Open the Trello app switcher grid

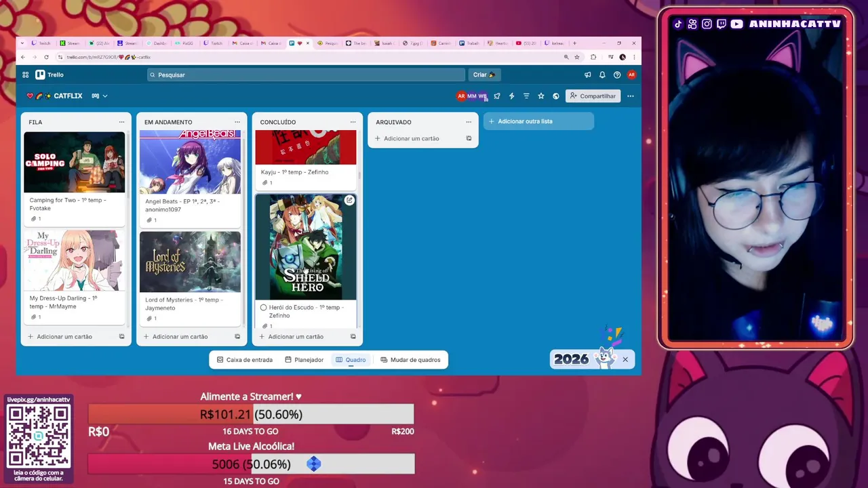[25, 75]
